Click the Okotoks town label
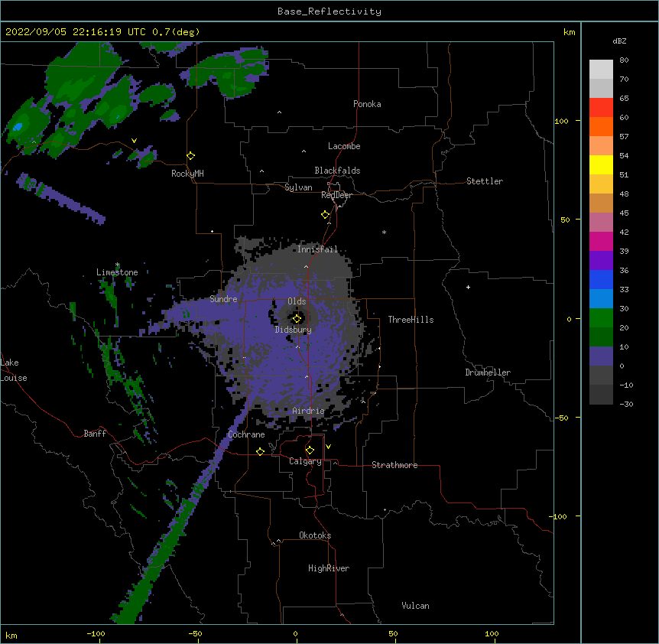 coord(315,535)
